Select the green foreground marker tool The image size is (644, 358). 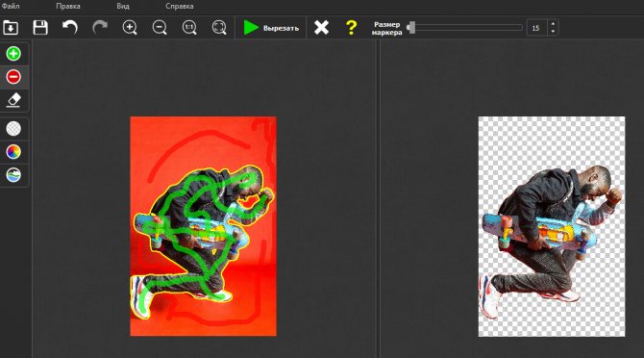(13, 54)
